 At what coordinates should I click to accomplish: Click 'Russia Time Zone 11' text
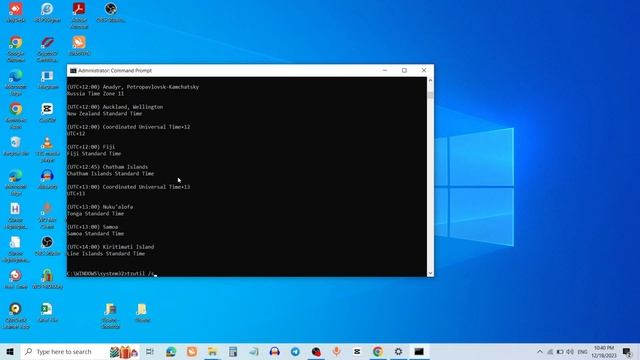96,93
